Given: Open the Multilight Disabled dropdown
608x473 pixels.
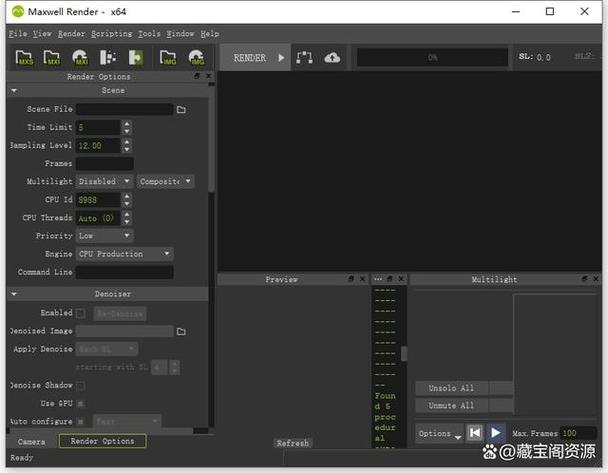Looking at the screenshot, I should coord(105,181).
